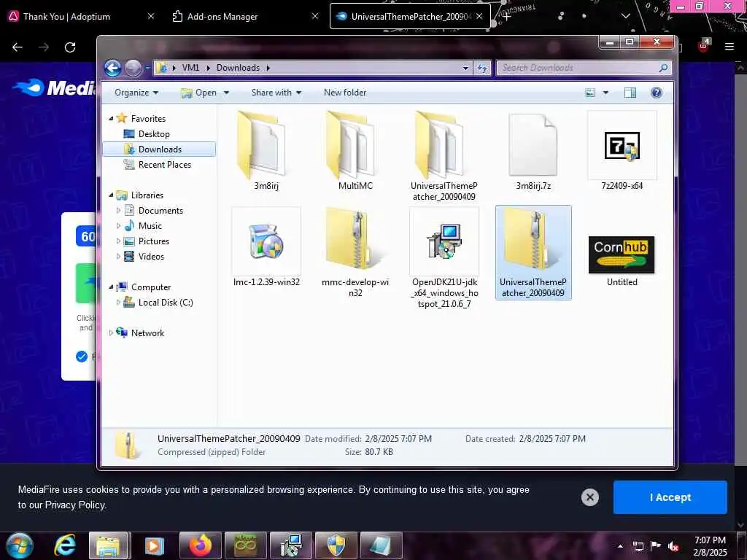This screenshot has width=747, height=560.
Task: Open the browser hamburger menu
Action: pos(729,47)
